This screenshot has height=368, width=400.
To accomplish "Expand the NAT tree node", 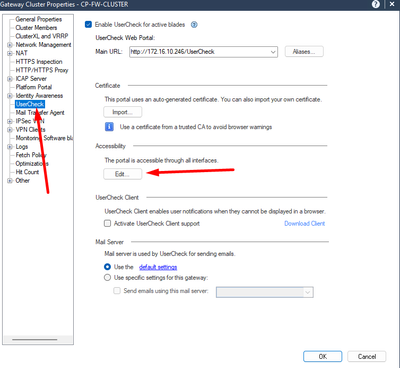I will tap(10, 53).
